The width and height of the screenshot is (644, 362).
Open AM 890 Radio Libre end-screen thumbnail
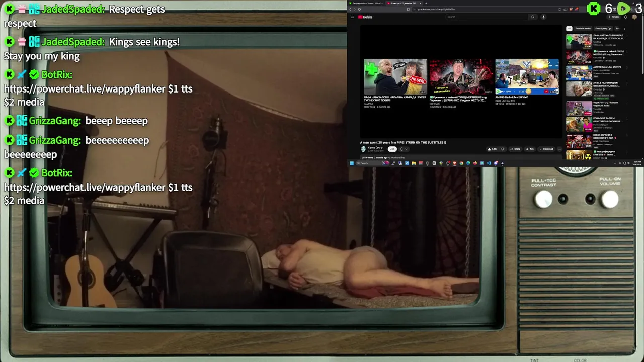[x=527, y=77]
